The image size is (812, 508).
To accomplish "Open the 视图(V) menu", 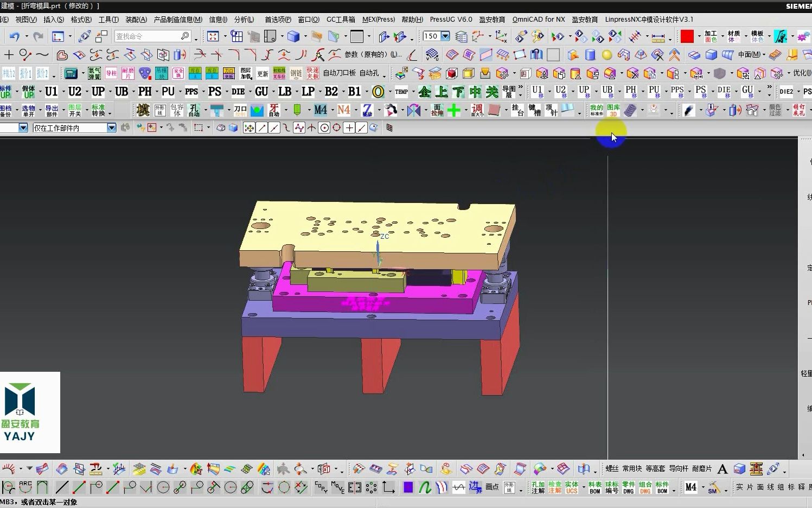I will [x=26, y=20].
